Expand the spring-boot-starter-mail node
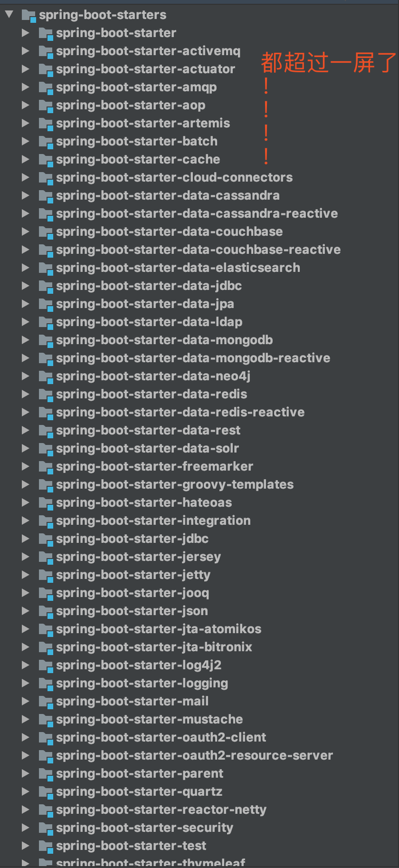The width and height of the screenshot is (399, 868). pyautogui.click(x=26, y=701)
